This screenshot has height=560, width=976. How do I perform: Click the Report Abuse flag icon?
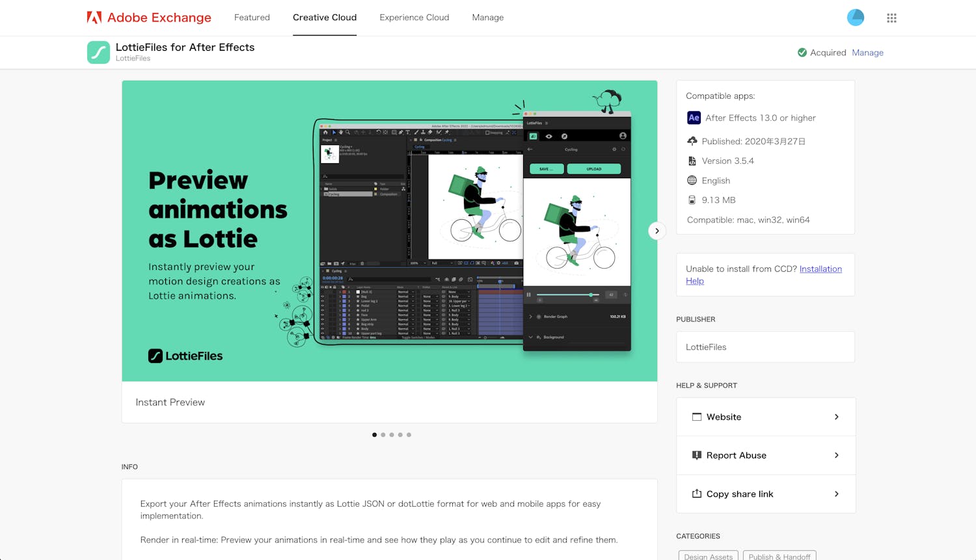pyautogui.click(x=697, y=455)
